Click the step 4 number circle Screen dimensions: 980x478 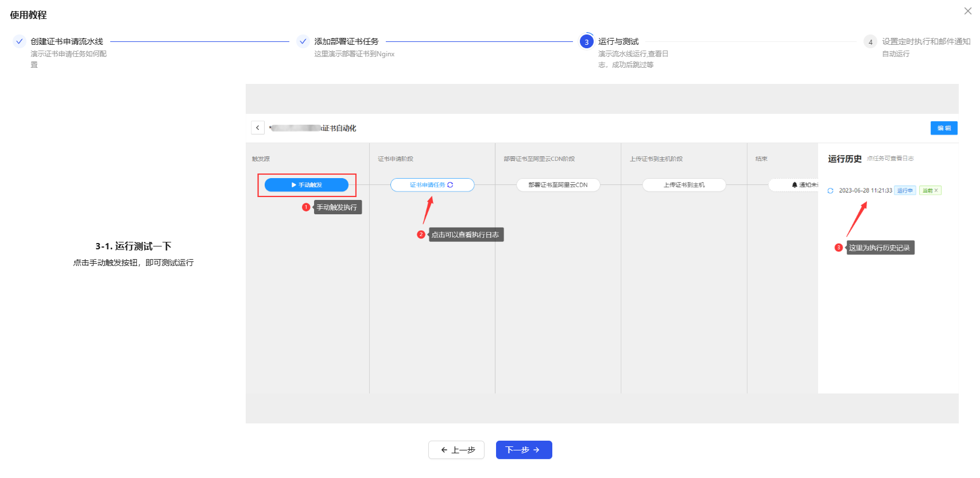click(x=870, y=42)
